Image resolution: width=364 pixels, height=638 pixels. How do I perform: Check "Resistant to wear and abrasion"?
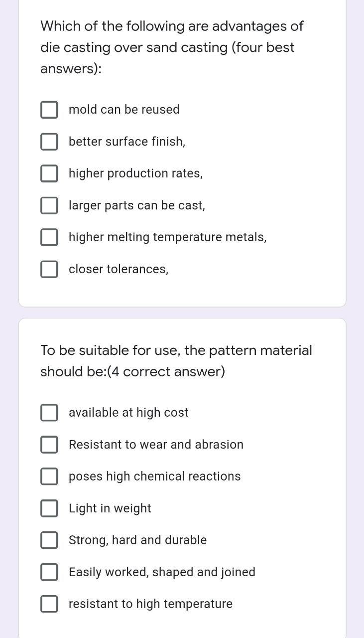tap(49, 444)
